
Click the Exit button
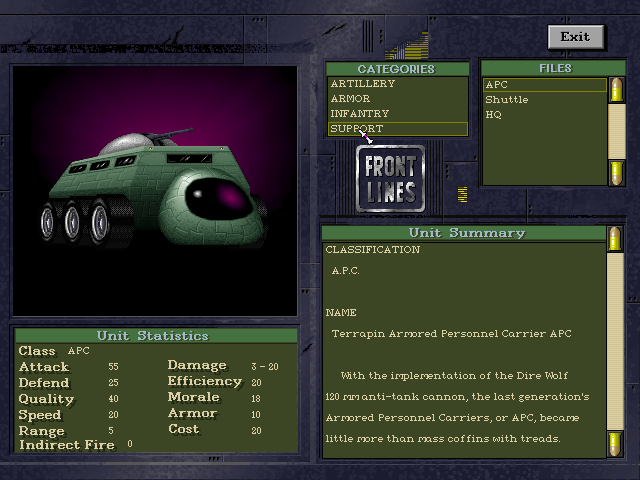pos(576,37)
